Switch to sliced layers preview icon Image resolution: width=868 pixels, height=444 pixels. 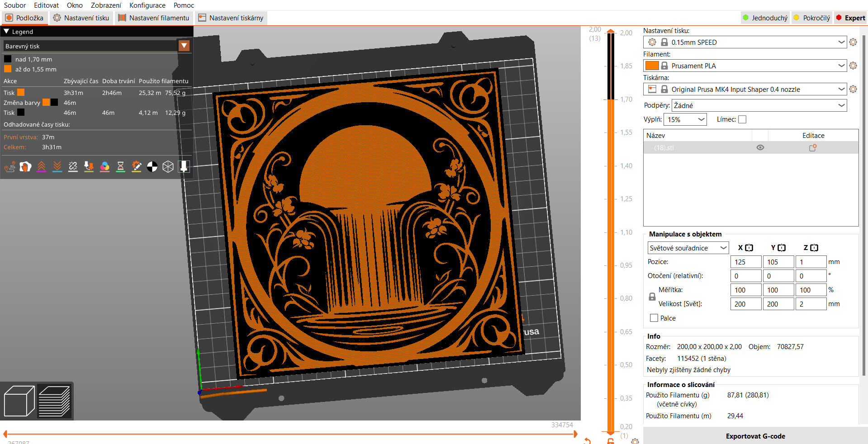coord(54,401)
